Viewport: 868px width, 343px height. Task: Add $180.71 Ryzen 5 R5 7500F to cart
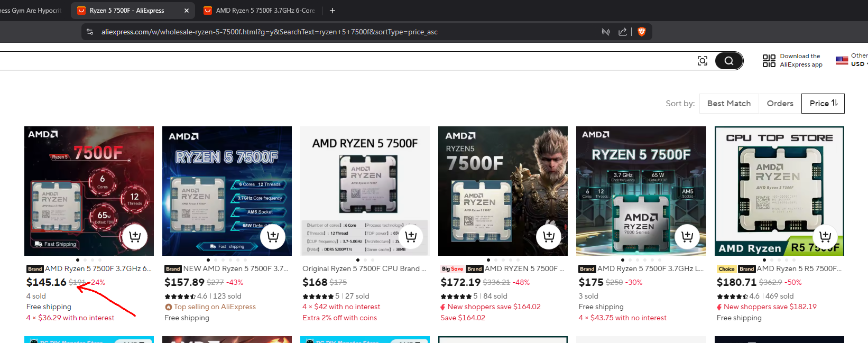coord(825,236)
